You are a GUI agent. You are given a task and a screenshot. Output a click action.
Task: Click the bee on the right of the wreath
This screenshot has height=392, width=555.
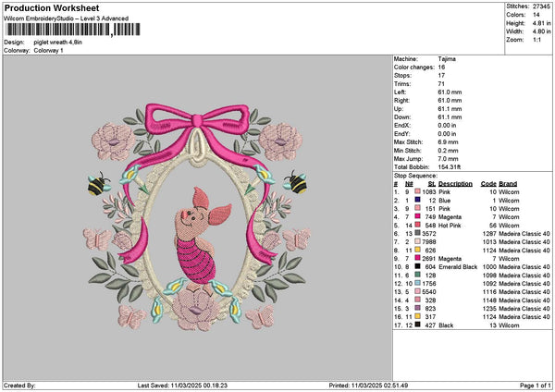(x=296, y=182)
